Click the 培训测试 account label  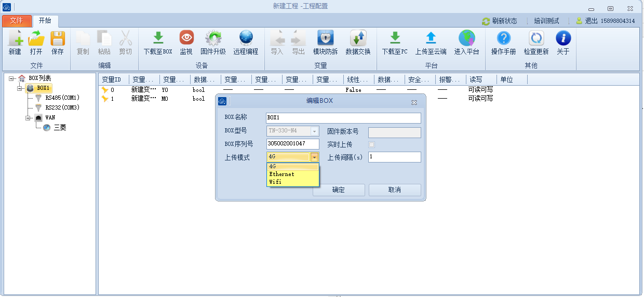click(547, 21)
